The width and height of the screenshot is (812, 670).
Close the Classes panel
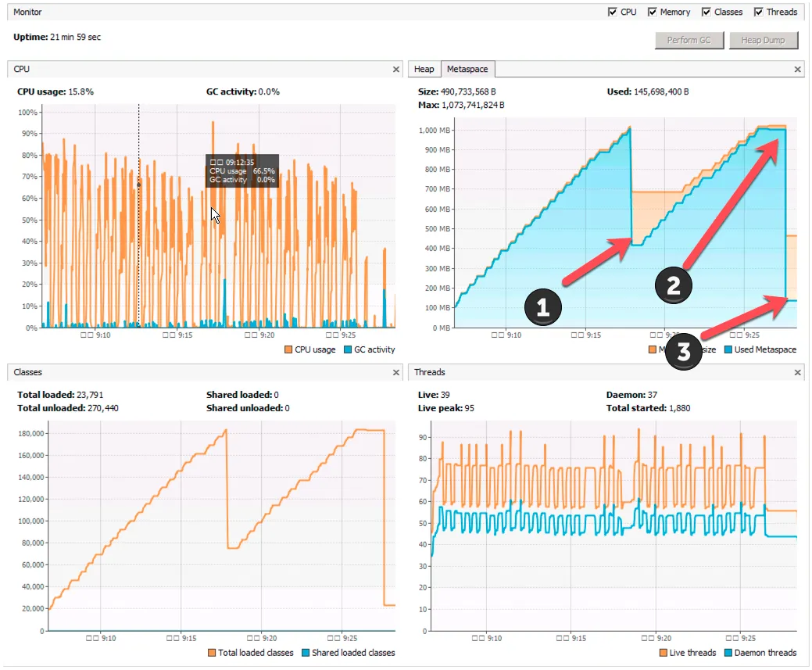[396, 373]
